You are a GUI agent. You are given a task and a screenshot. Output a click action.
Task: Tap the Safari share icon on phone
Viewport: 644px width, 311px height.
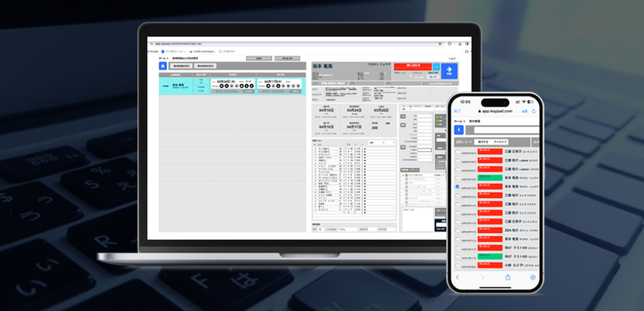(x=507, y=277)
